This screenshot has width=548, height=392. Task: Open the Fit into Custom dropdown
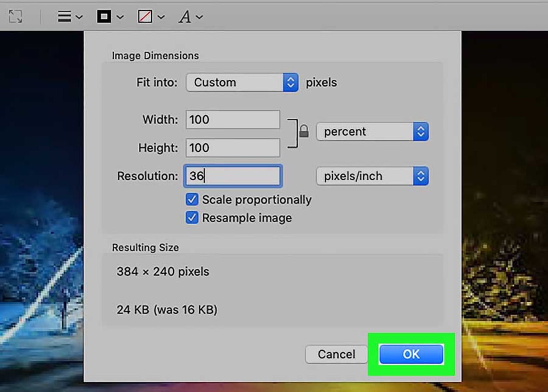[242, 82]
